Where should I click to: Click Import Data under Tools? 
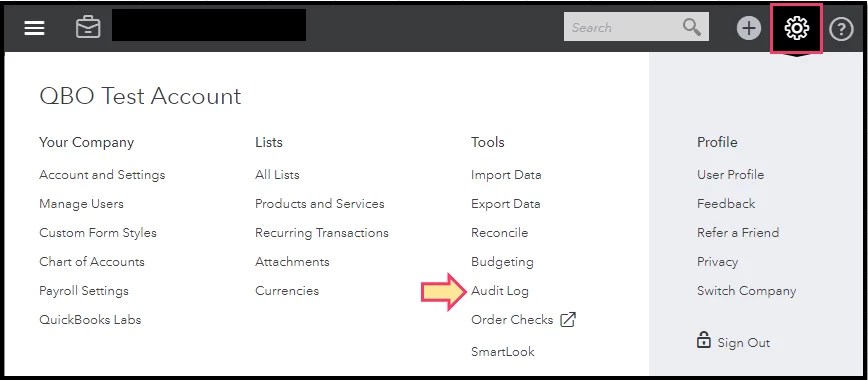(x=506, y=175)
